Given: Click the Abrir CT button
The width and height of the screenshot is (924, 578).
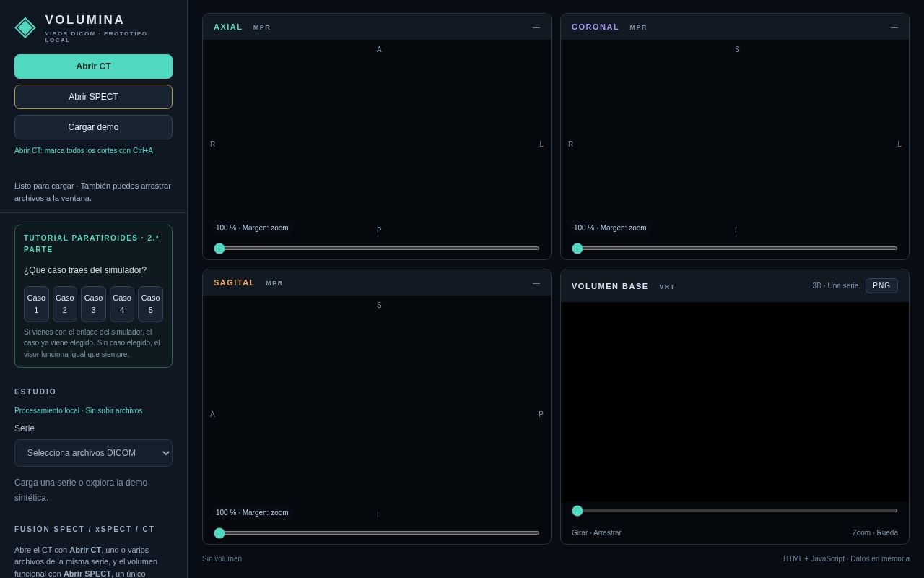Looking at the screenshot, I should [x=93, y=66].
